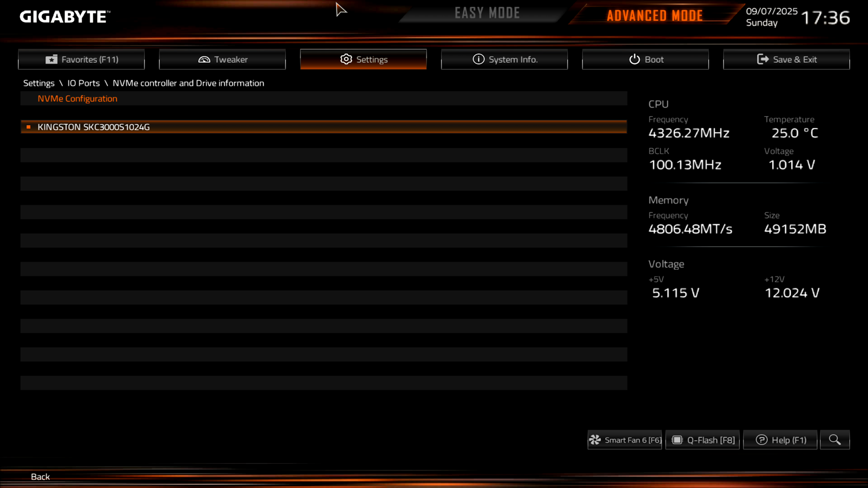Click the Settings gear icon
Screen dimensions: 868x488
click(x=346, y=59)
